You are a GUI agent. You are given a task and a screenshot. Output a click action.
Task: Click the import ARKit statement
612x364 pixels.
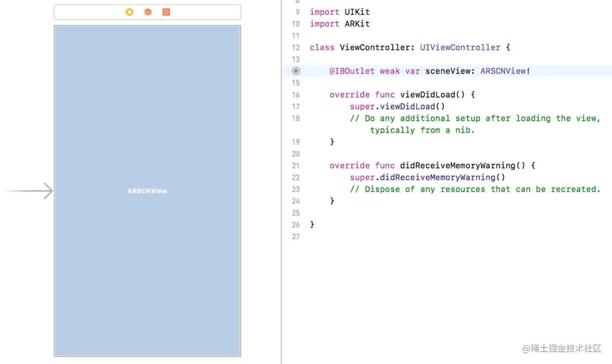(x=340, y=24)
